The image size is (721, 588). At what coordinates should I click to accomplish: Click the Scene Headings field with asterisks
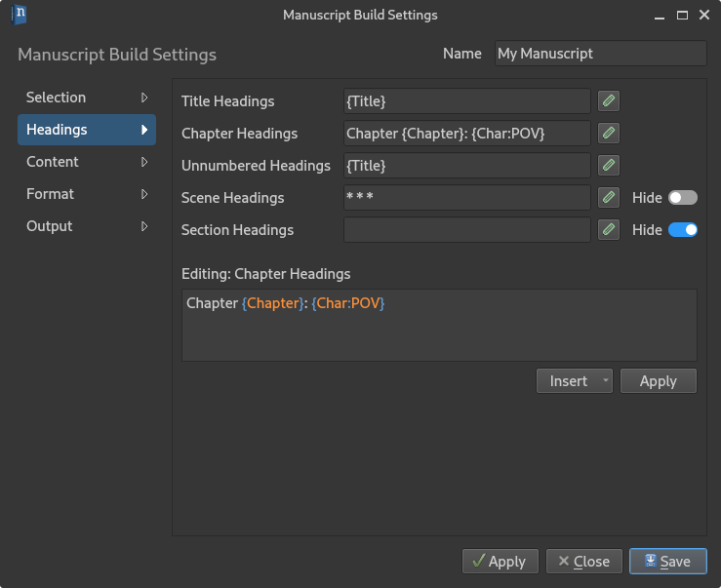[x=466, y=197]
